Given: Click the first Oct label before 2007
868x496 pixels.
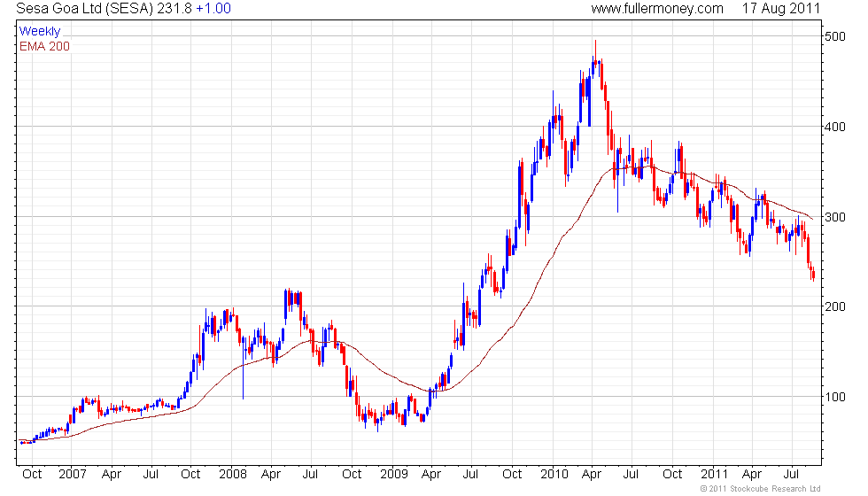Looking at the screenshot, I should [32, 475].
